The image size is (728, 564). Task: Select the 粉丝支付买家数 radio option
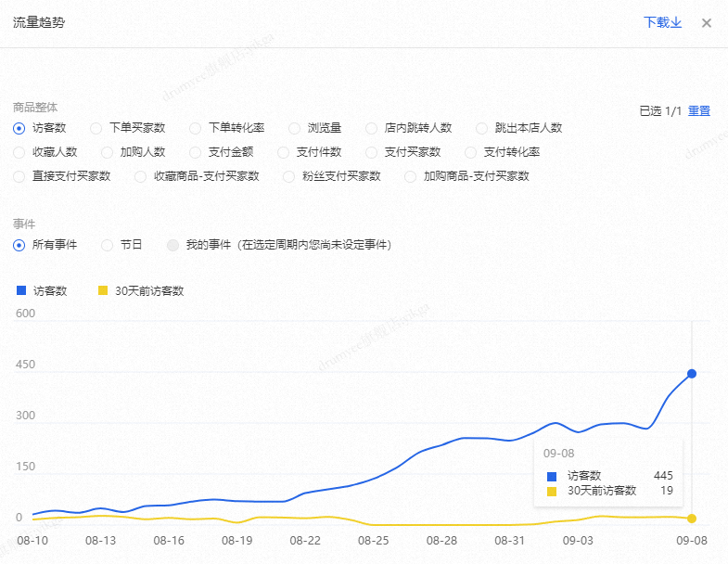click(x=288, y=176)
